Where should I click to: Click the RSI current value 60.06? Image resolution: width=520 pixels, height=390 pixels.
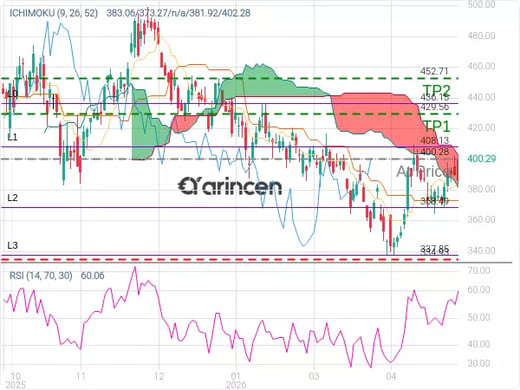(x=92, y=275)
